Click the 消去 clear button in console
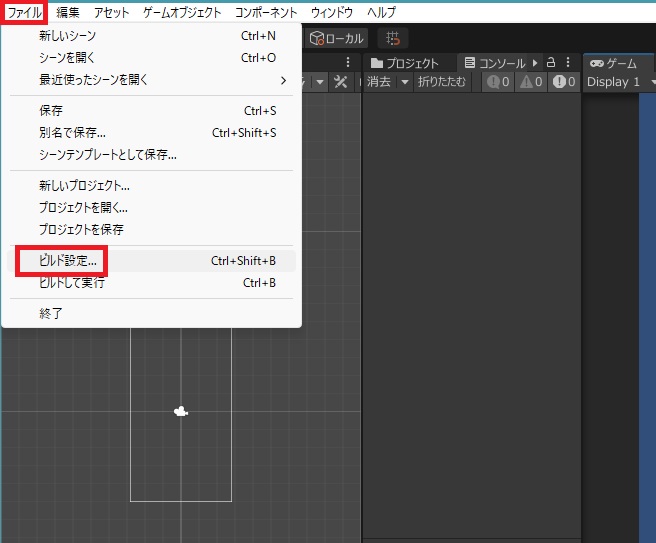 click(x=380, y=82)
